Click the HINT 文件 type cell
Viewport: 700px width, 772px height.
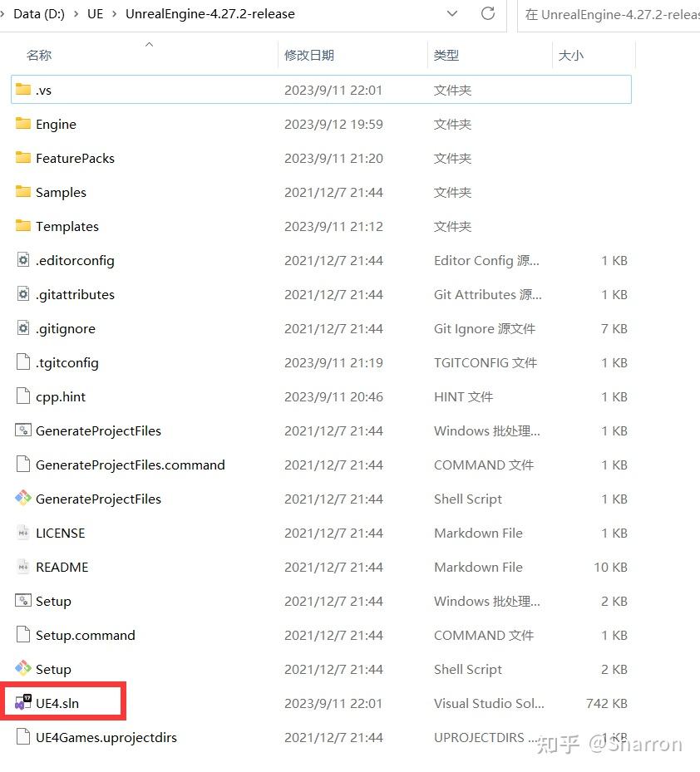pyautogui.click(x=463, y=396)
